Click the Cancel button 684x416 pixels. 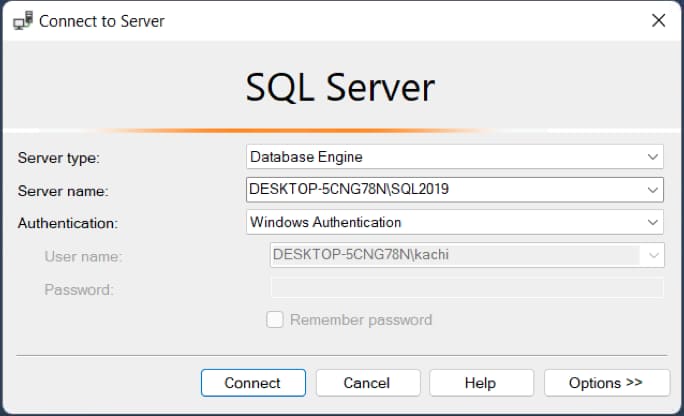coord(366,383)
